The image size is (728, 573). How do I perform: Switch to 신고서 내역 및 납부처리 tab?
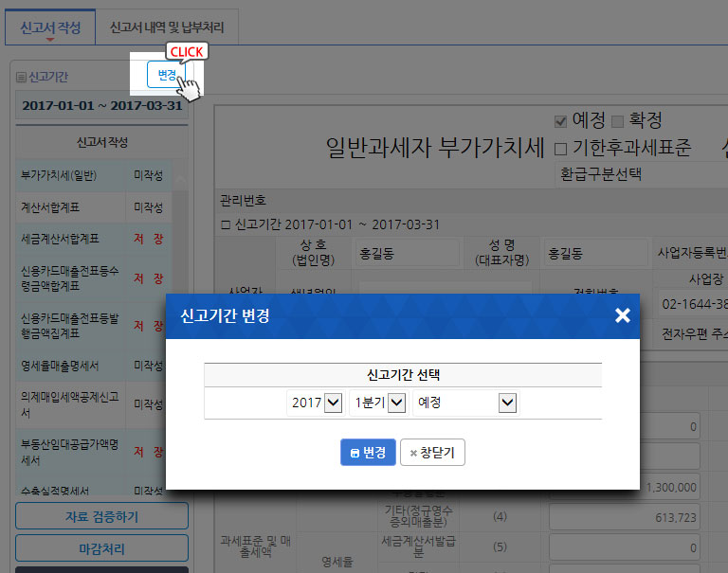coord(167,27)
